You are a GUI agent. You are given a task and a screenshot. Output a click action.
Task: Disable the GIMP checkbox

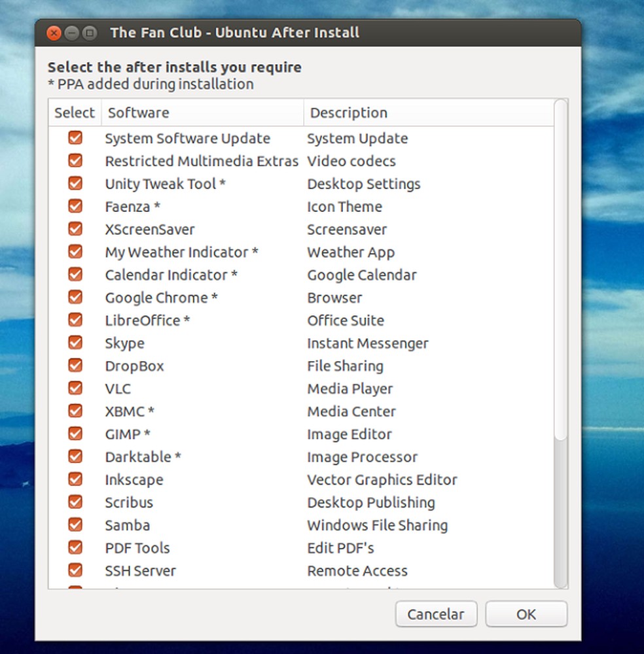75,434
